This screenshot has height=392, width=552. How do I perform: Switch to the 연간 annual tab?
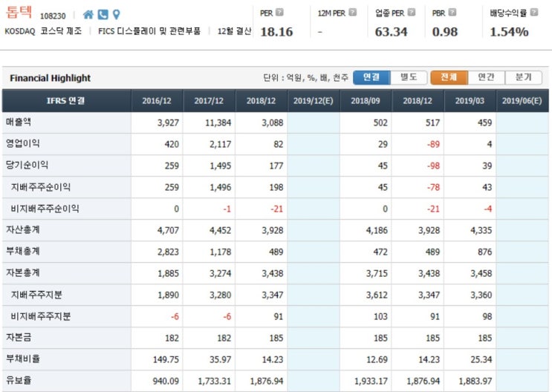pos(486,77)
